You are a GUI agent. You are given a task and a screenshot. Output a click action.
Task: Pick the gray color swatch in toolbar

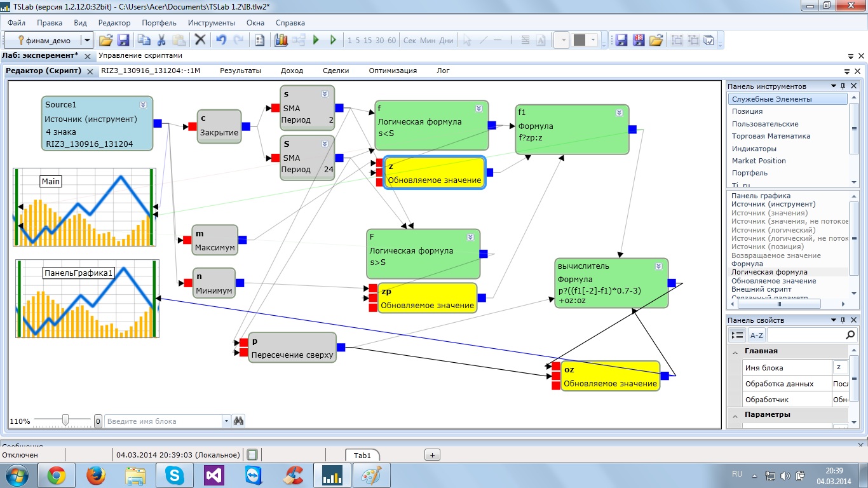pos(580,40)
